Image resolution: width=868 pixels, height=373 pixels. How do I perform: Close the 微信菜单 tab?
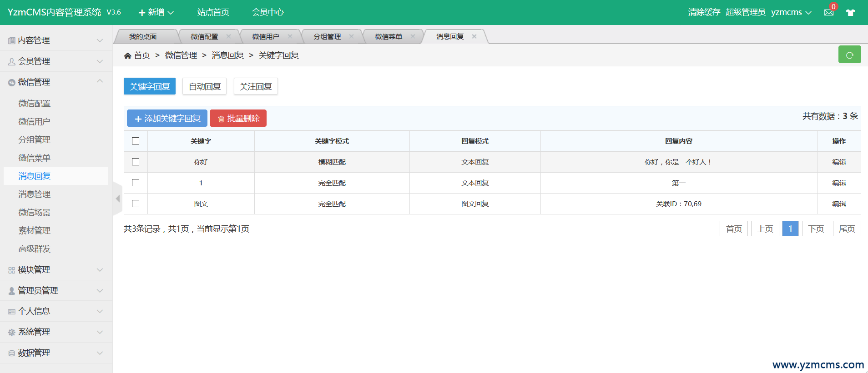pos(413,36)
